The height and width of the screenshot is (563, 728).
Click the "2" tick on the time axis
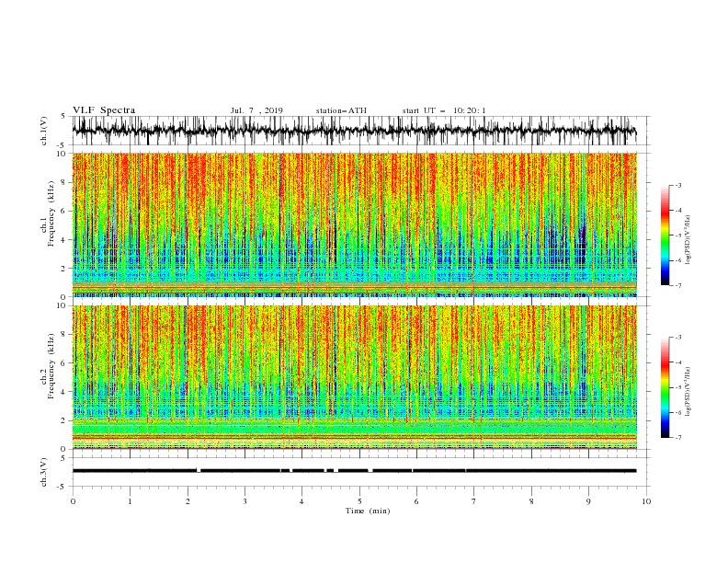click(188, 501)
